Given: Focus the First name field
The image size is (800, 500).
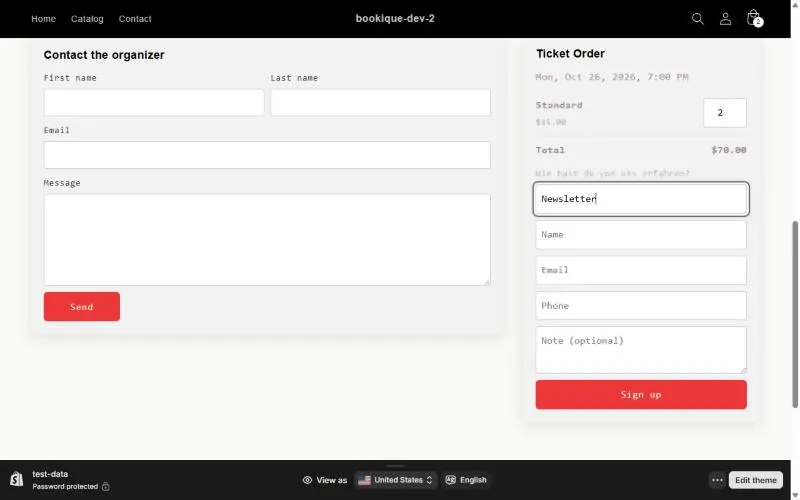Looking at the screenshot, I should click(154, 103).
